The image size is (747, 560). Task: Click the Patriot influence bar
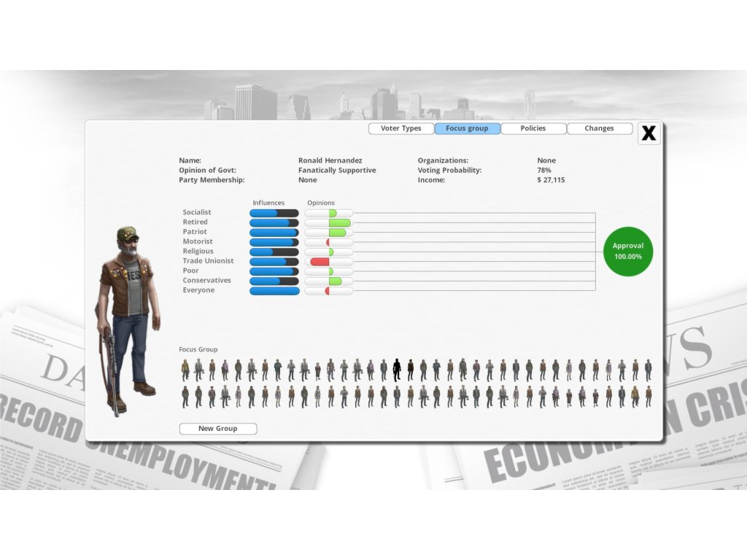pos(274,233)
